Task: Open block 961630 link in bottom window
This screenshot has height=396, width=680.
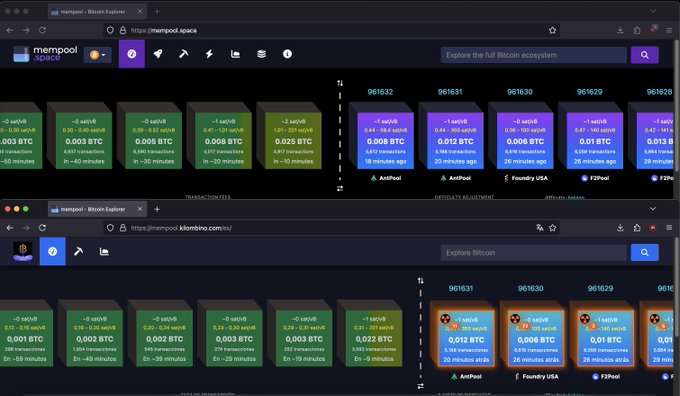Action: [x=531, y=288]
